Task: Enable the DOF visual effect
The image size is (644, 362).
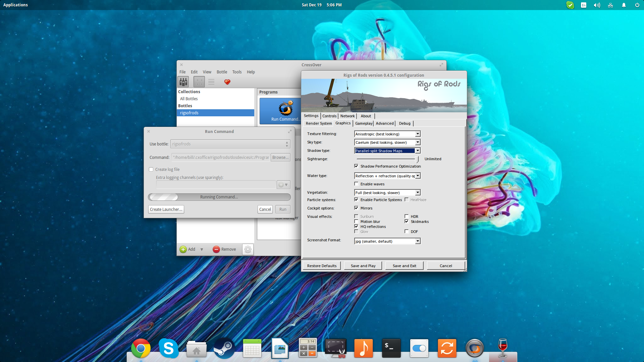Action: pos(407,231)
